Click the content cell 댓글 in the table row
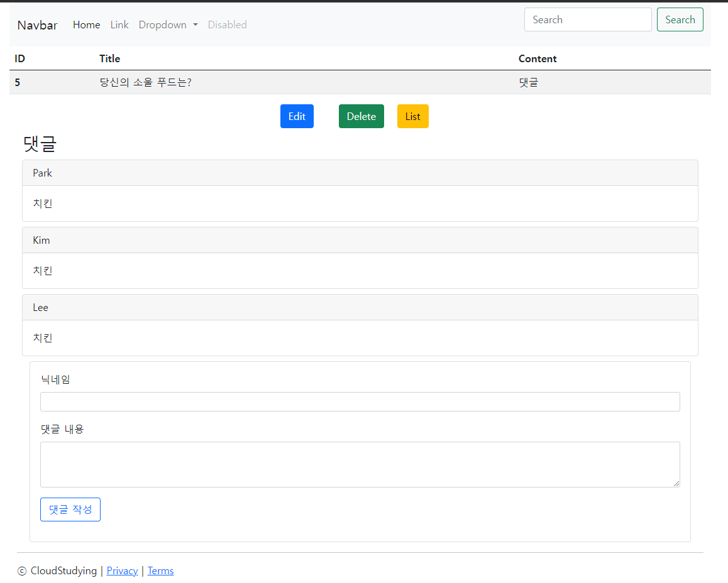Image resolution: width=728 pixels, height=583 pixels. 528,82
